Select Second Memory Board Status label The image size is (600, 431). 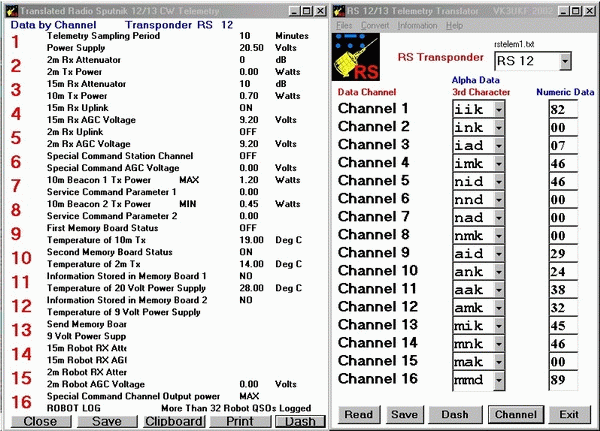109,252
